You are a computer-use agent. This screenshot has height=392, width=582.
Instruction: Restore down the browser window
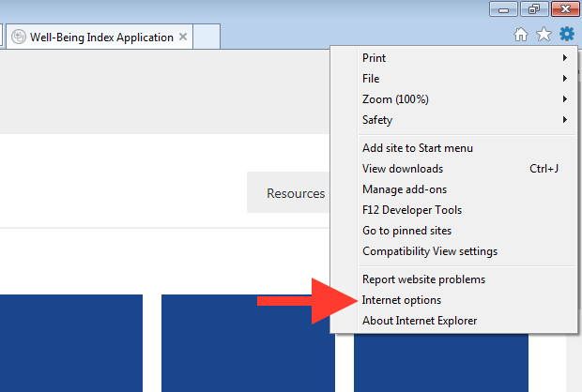coord(534,8)
